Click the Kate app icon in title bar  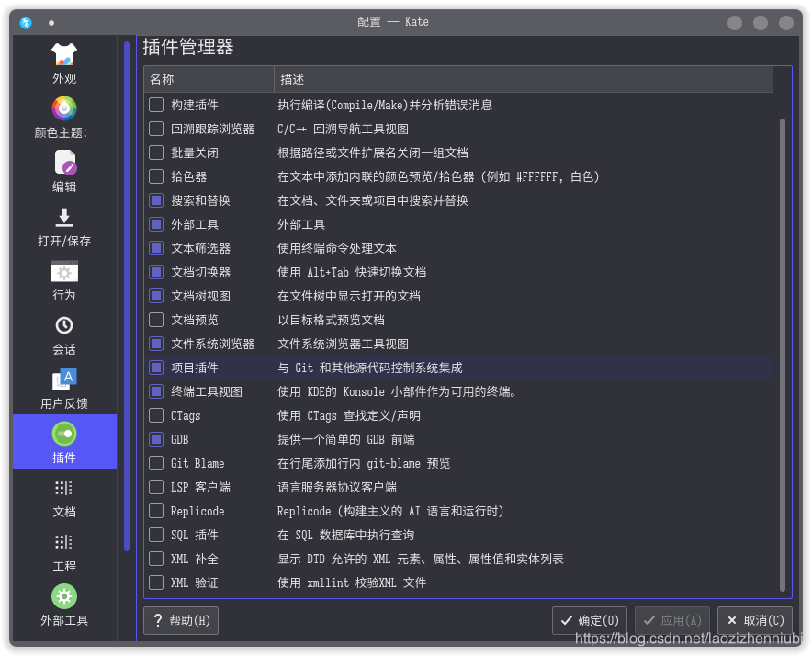click(26, 22)
